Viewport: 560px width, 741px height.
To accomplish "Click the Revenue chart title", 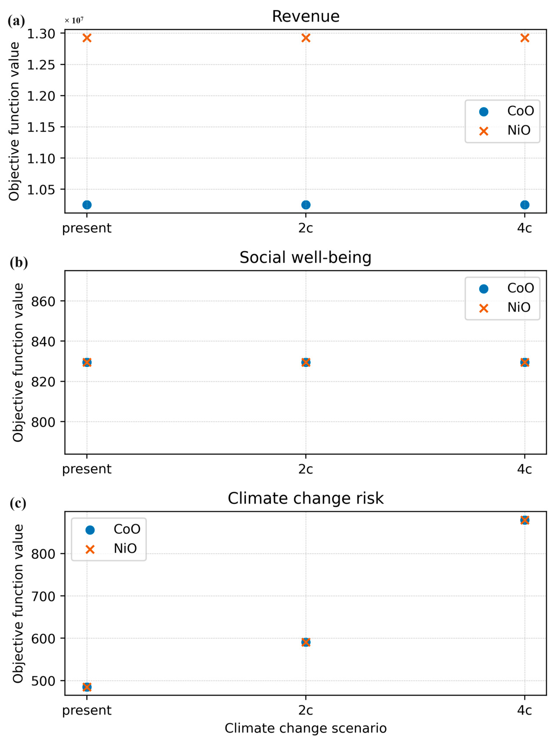I will pos(306,16).
